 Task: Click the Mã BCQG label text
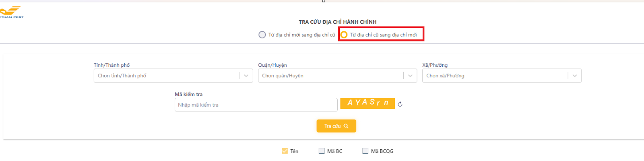click(x=382, y=151)
